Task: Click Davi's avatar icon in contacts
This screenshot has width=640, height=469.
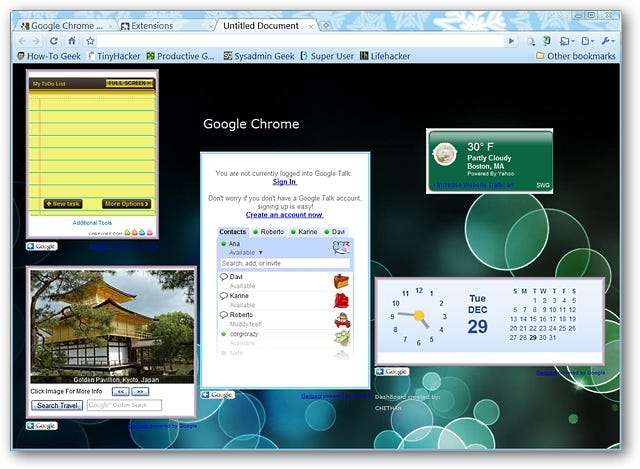Action: 341,281
